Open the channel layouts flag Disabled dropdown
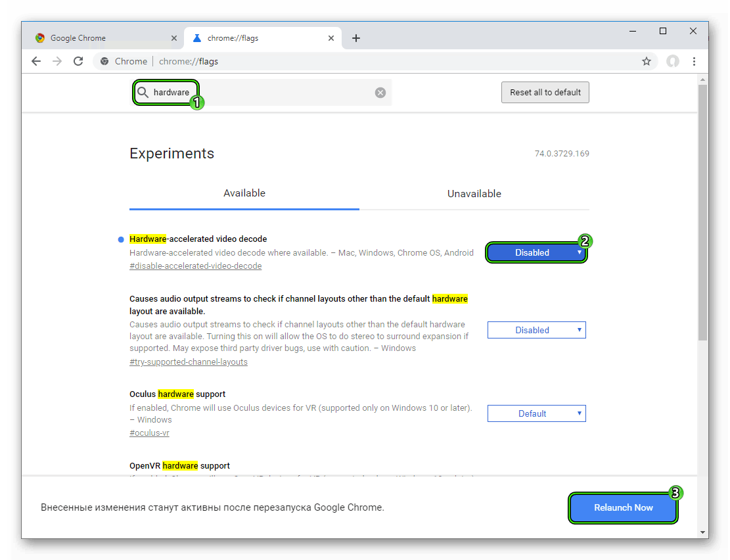 536,330
